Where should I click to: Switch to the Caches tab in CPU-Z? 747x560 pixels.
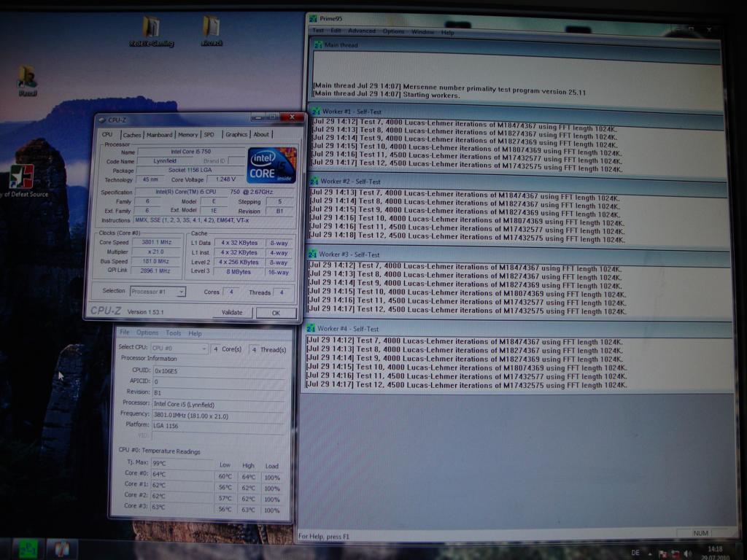(132, 135)
